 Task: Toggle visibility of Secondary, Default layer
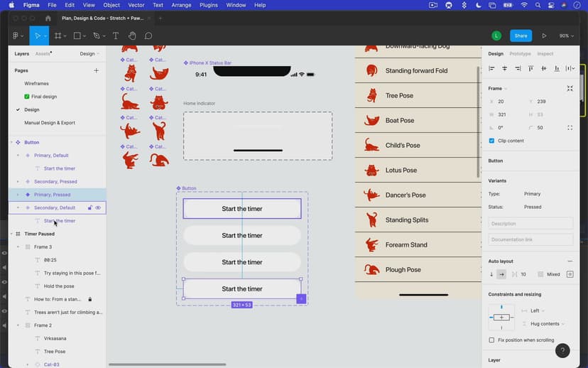pos(98,207)
